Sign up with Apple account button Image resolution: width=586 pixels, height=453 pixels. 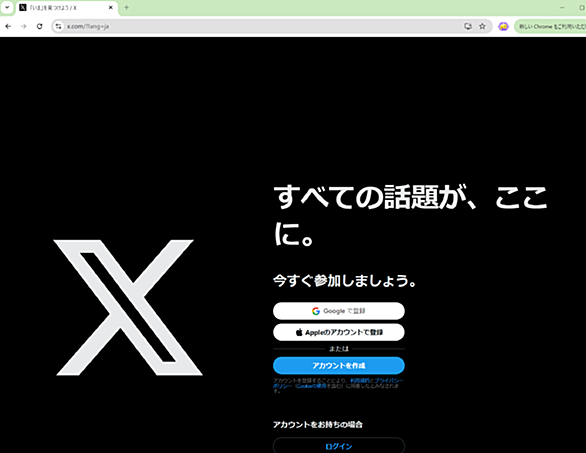click(339, 332)
